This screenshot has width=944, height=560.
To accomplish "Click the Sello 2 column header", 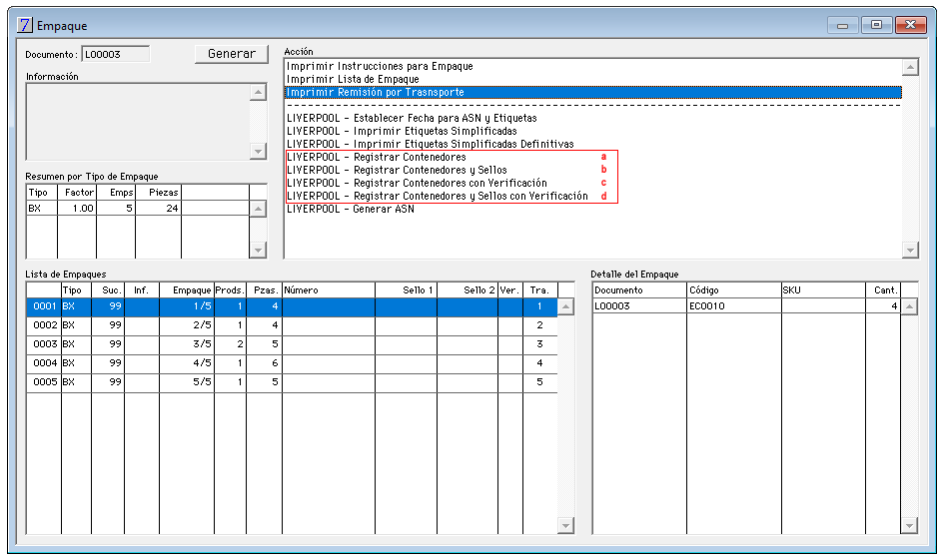I will (468, 289).
